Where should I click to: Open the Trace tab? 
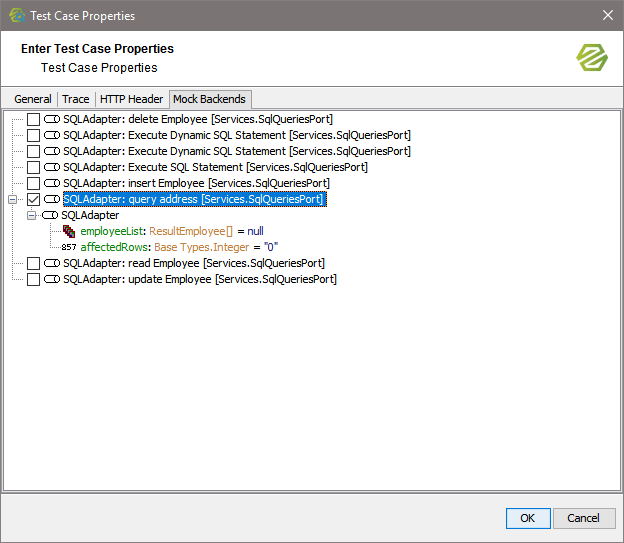(x=75, y=99)
